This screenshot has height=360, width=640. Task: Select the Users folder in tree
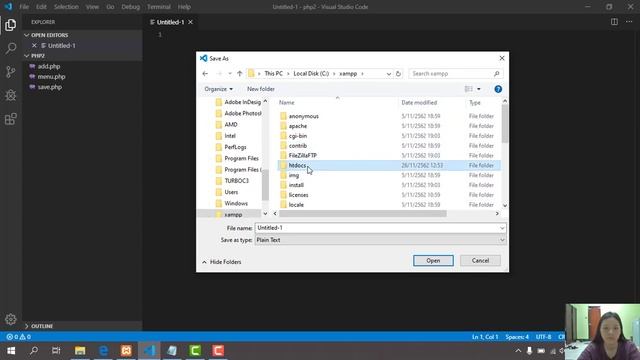point(231,192)
